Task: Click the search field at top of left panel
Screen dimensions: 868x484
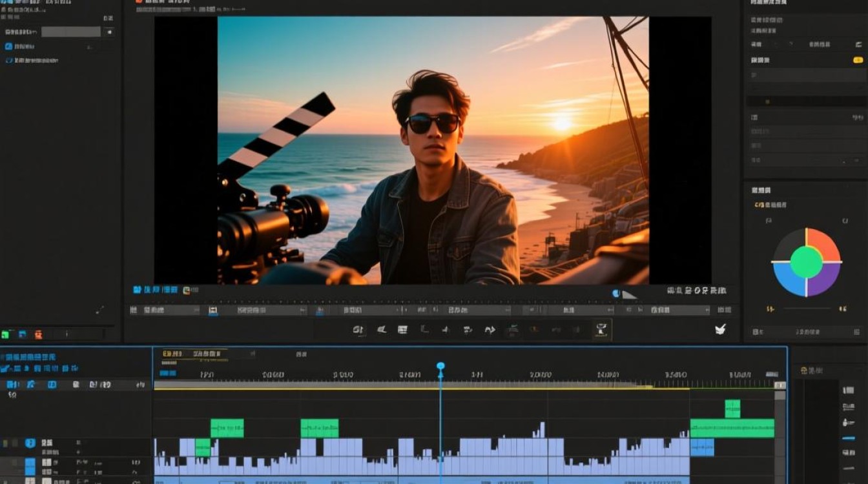Action: (71, 32)
